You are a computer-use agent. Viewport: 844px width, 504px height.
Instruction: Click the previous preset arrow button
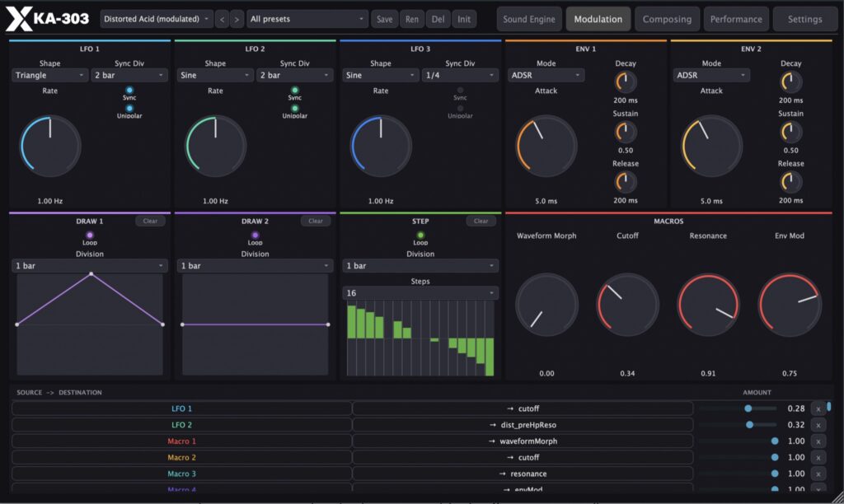[x=222, y=20]
